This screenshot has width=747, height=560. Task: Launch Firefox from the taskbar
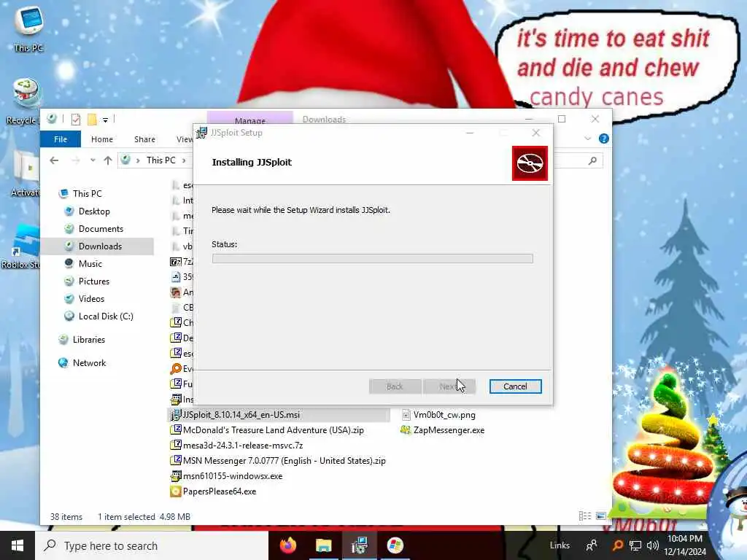pyautogui.click(x=287, y=545)
